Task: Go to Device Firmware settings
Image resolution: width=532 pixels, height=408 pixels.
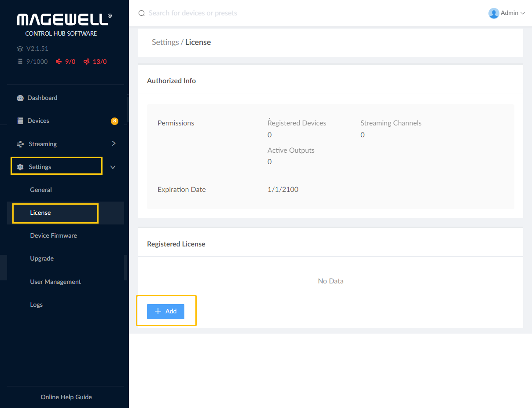Action: click(x=53, y=235)
